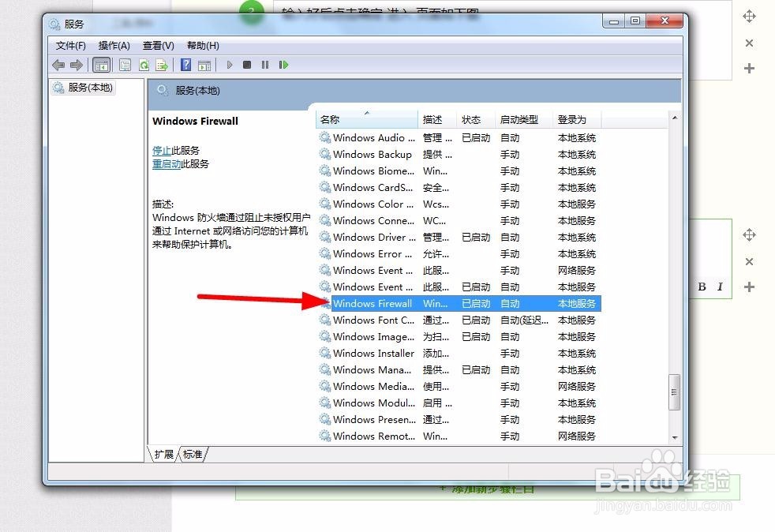
Task: Click the Forward arrow toolbar icon
Action: 76,65
